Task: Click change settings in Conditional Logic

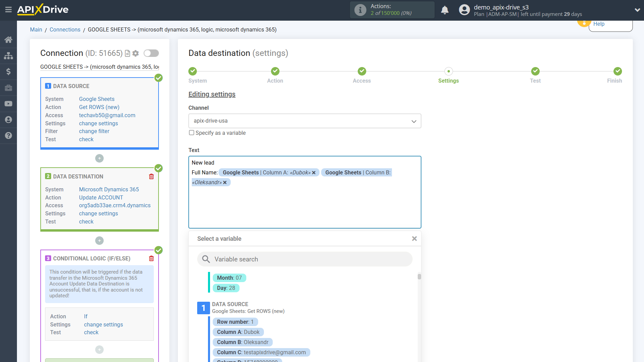Action: pyautogui.click(x=103, y=324)
